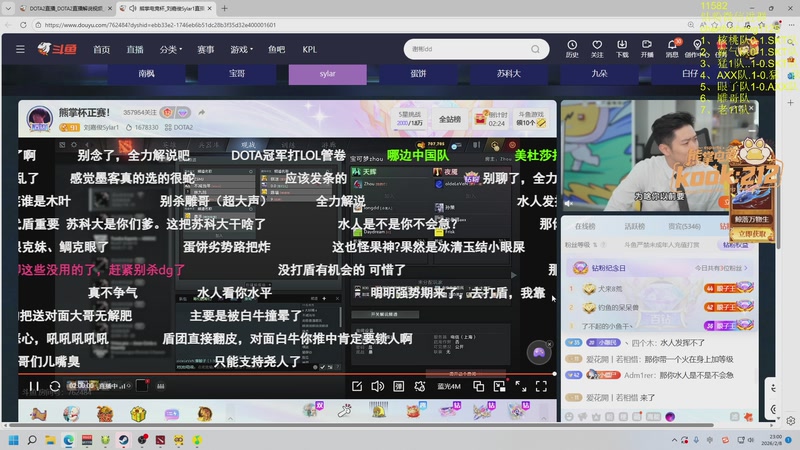Expand the 分类 category dropdown
Screen dimensions: 800x450
(170, 49)
